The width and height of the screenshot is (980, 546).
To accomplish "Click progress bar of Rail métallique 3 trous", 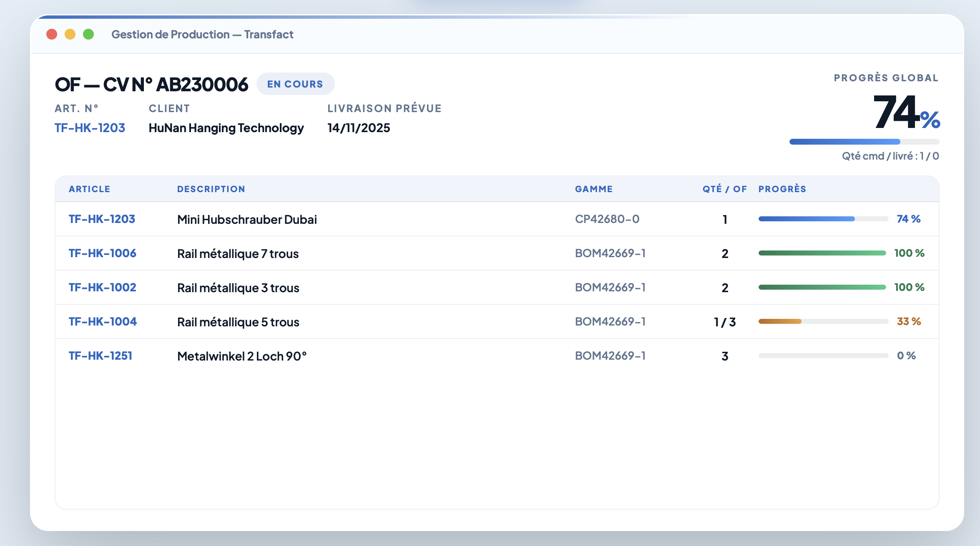I will pyautogui.click(x=822, y=287).
